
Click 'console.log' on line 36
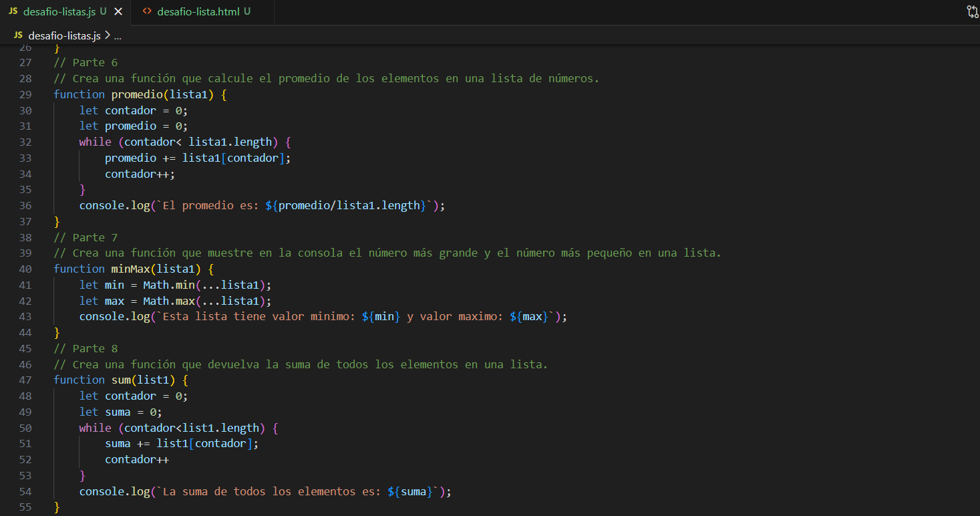point(114,205)
